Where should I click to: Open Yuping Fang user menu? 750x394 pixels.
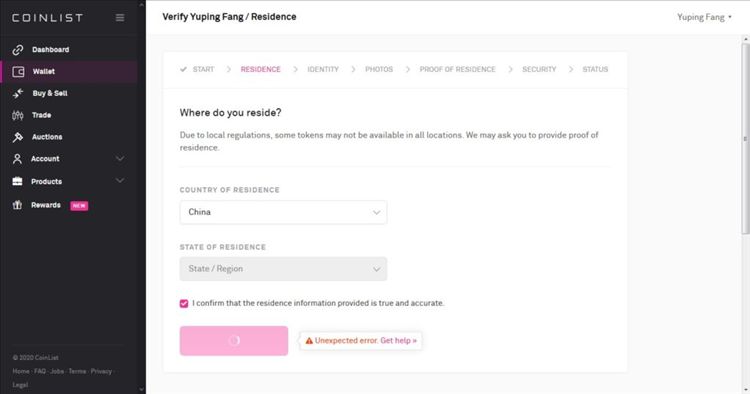click(x=704, y=17)
